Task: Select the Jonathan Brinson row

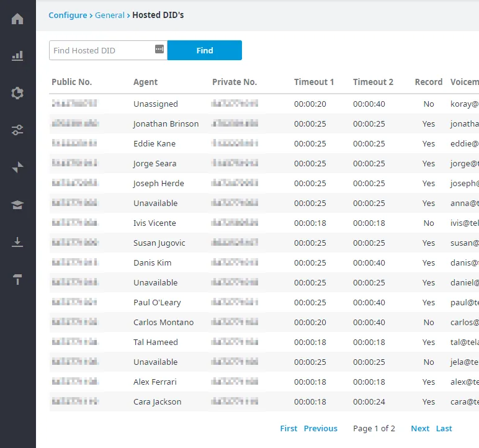Action: click(264, 123)
